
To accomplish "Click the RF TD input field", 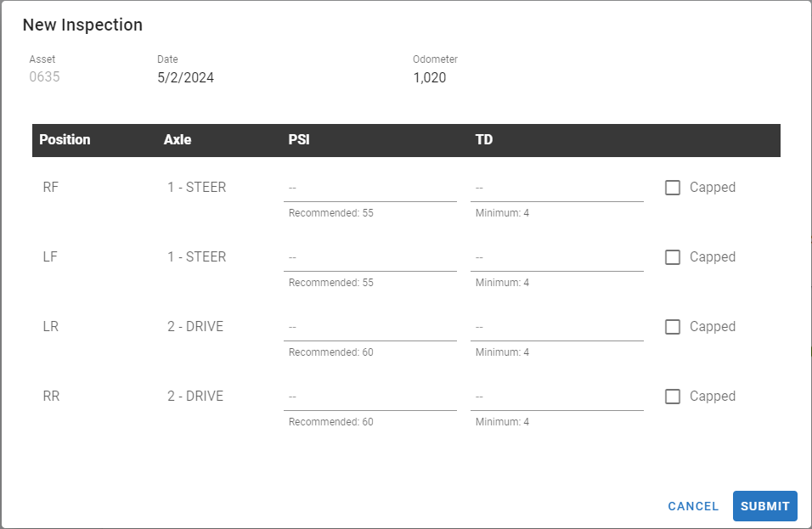I will (556, 188).
